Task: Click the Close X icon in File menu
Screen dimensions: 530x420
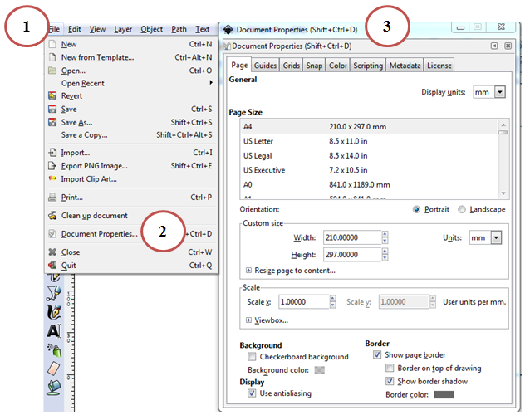Action: [52, 252]
